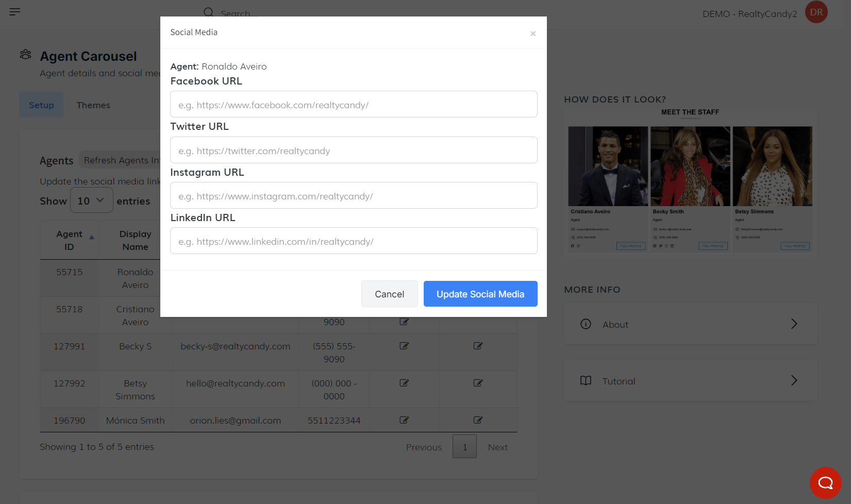Image resolution: width=851 pixels, height=504 pixels.
Task: Click the first edit icon in Becky S row
Action: (x=404, y=346)
